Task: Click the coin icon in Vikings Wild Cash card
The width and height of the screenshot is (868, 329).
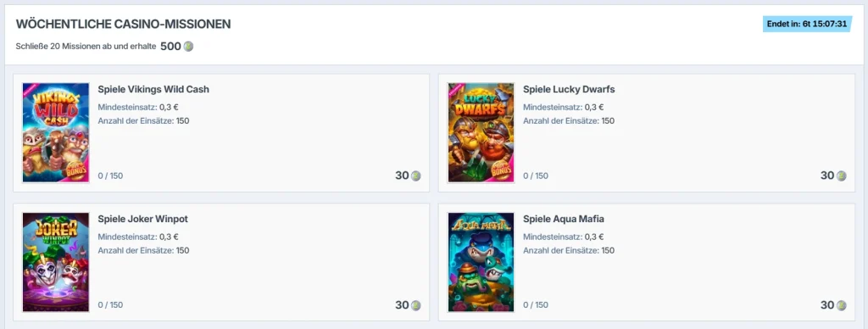Action: pyautogui.click(x=415, y=176)
